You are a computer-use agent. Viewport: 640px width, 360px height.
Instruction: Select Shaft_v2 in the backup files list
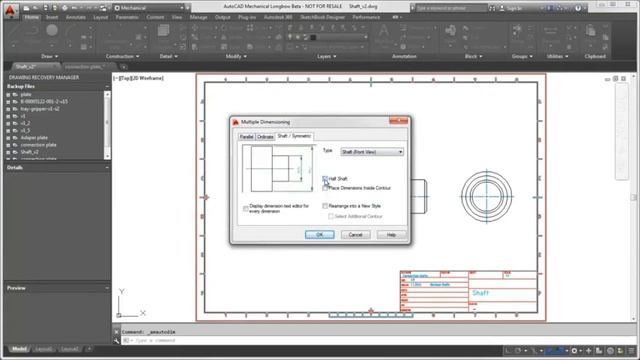29,152
